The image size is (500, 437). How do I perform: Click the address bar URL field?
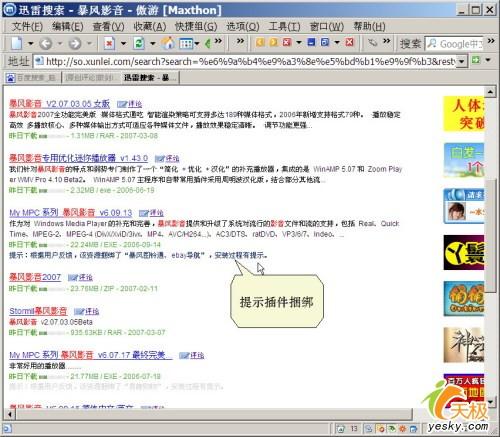pyautogui.click(x=245, y=61)
